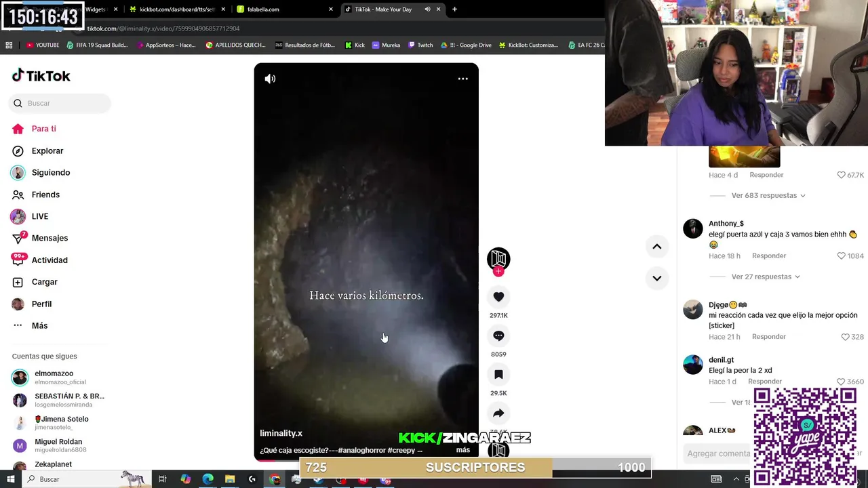Reply to denil.gt comment

(x=764, y=382)
